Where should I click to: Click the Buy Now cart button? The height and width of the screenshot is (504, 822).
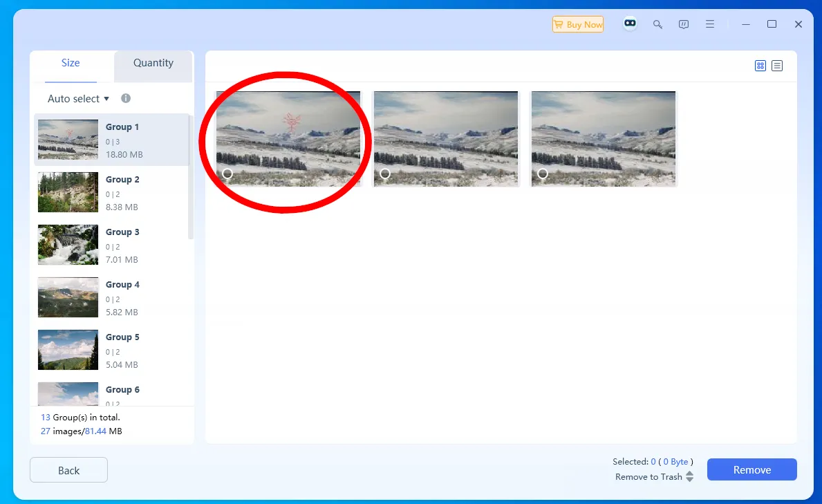click(x=578, y=24)
